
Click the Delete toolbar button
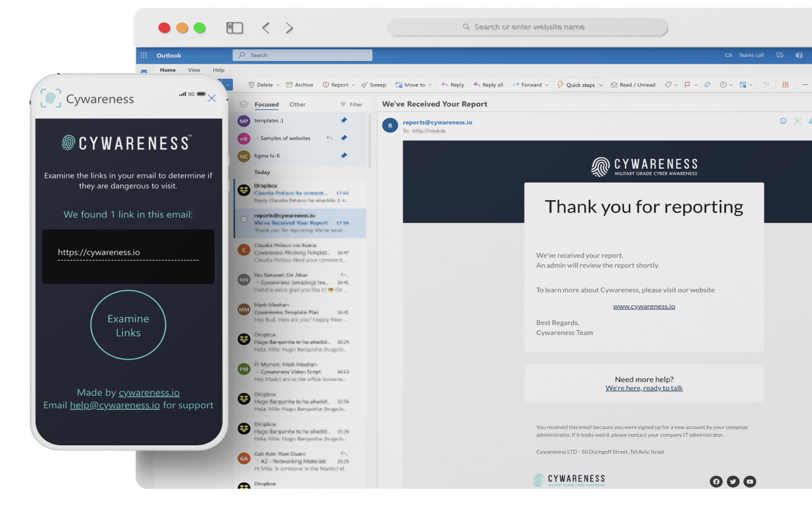[260, 85]
